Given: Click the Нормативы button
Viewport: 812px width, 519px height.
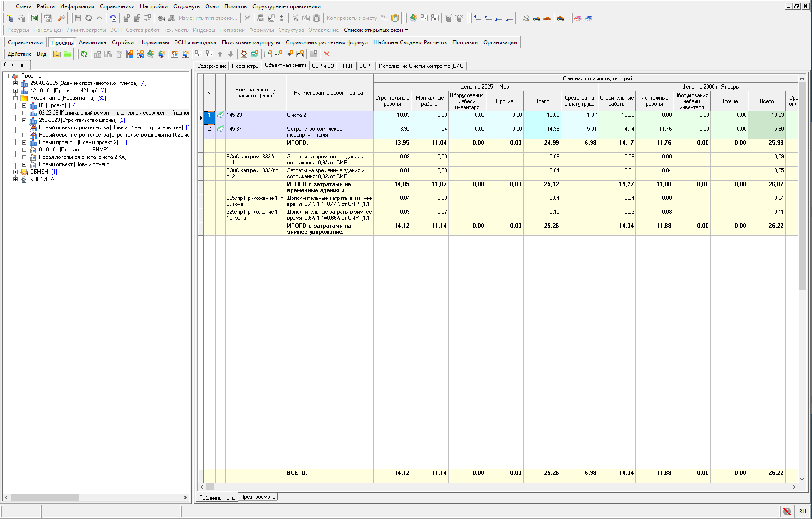Looking at the screenshot, I should (x=154, y=42).
